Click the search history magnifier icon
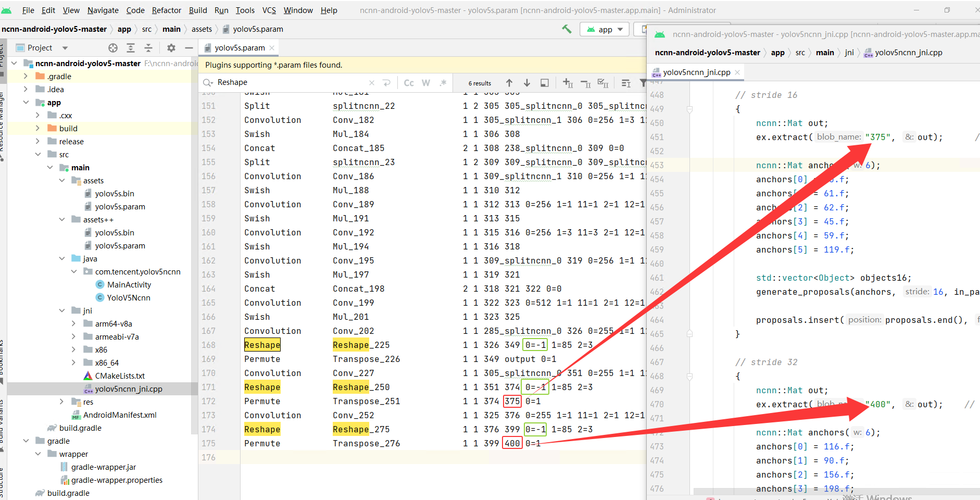This screenshot has height=500, width=980. coord(208,83)
